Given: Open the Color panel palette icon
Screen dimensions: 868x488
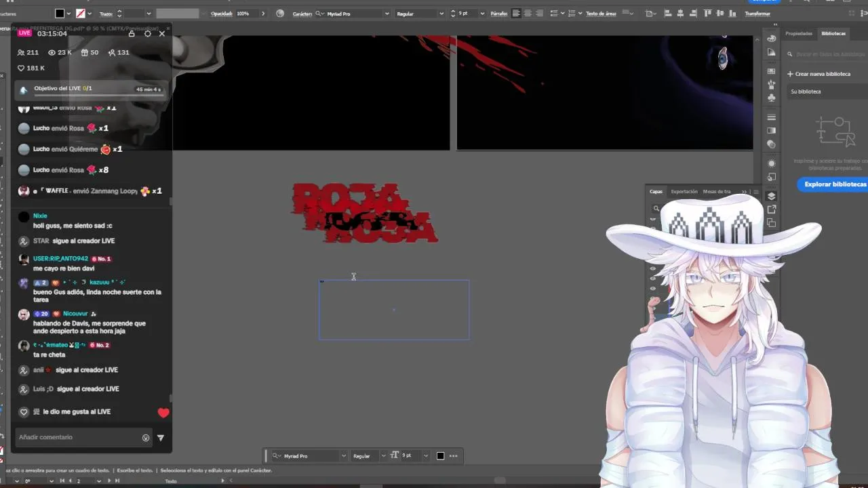Looking at the screenshot, I should [x=771, y=39].
